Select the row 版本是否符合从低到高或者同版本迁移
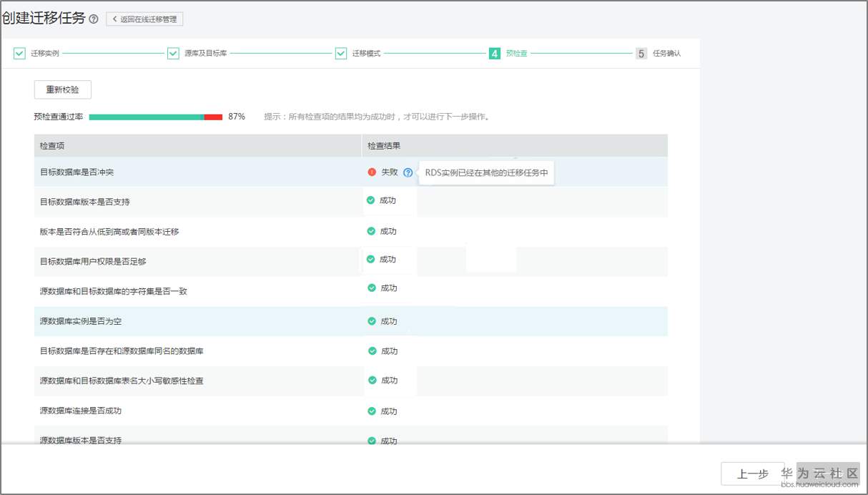The width and height of the screenshot is (868, 495). [351, 232]
